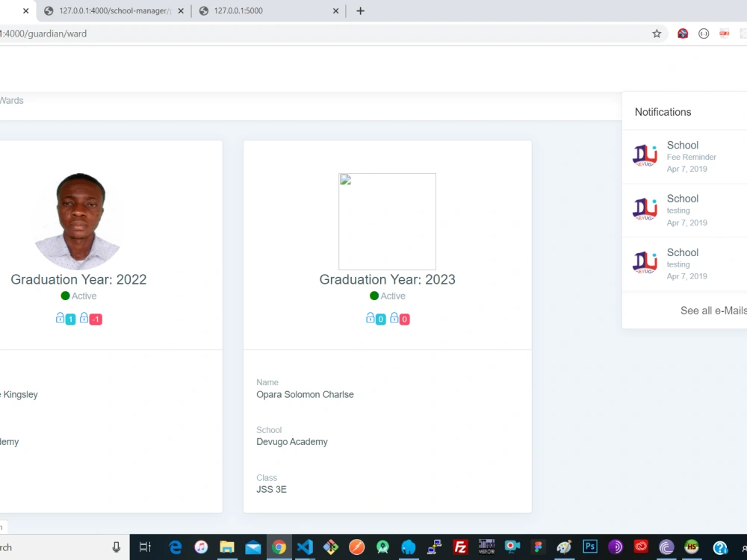Open the networked computers icon in taskbar

click(x=434, y=547)
